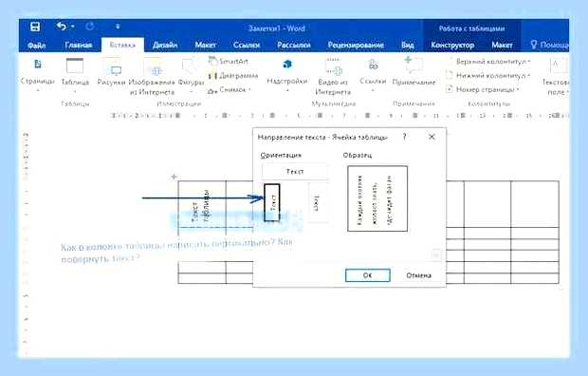Open the Надстройки add-ins icon
Image resolution: width=588 pixels, height=376 pixels.
287,65
